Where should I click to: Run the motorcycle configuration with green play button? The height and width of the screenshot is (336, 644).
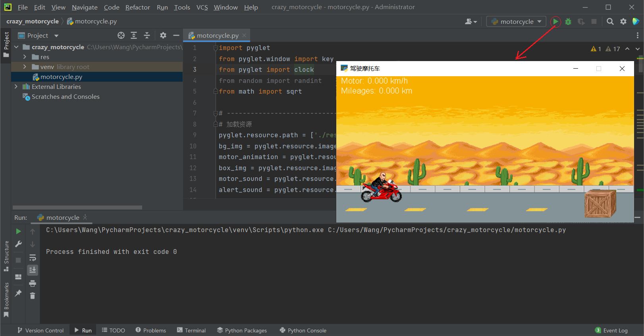pos(555,21)
